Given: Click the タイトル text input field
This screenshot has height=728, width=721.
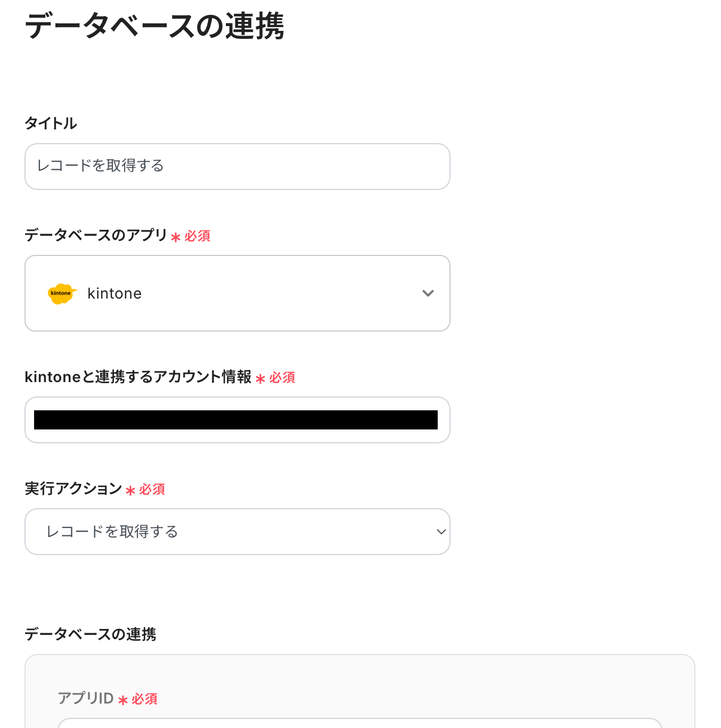Looking at the screenshot, I should [x=237, y=167].
